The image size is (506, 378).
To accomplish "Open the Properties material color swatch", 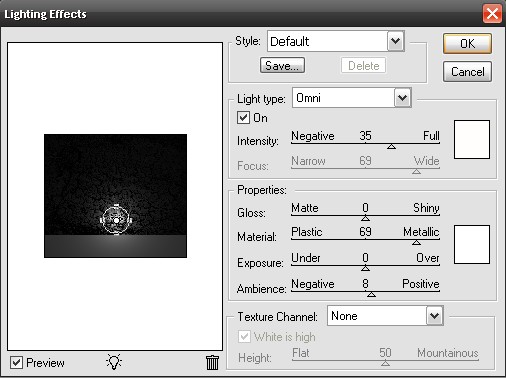I will pos(472,244).
